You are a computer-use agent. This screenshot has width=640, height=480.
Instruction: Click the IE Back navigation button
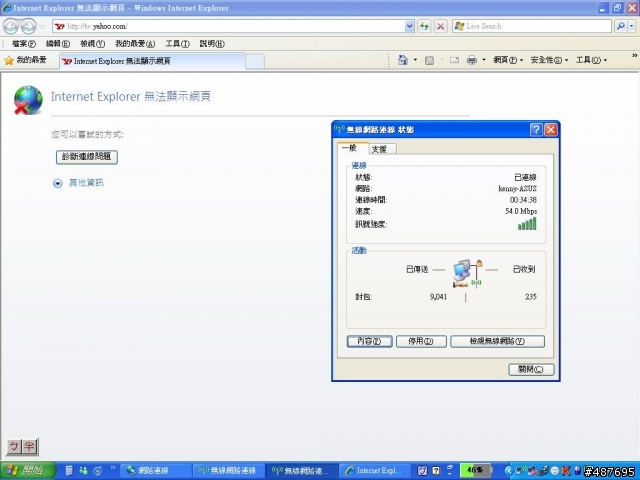(11, 27)
